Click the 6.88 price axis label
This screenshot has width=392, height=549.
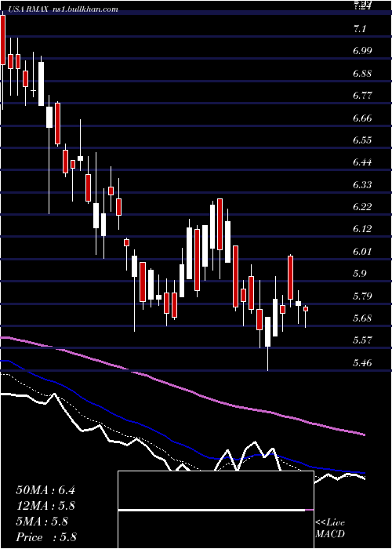(x=362, y=73)
